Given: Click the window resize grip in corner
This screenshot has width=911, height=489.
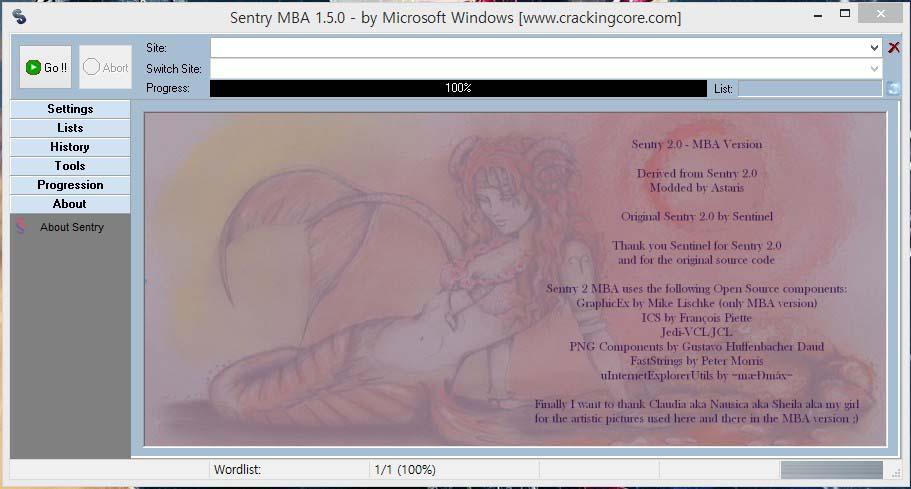Looking at the screenshot, I should coord(896,473).
